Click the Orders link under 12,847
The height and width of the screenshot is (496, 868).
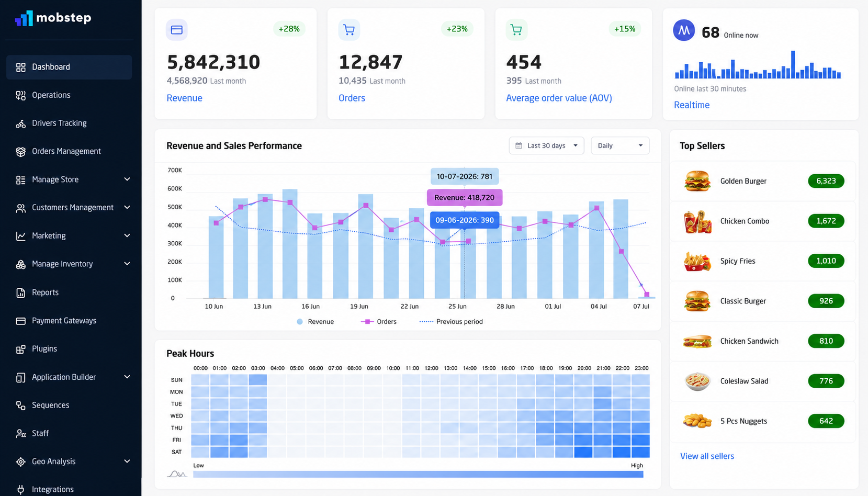(x=352, y=98)
